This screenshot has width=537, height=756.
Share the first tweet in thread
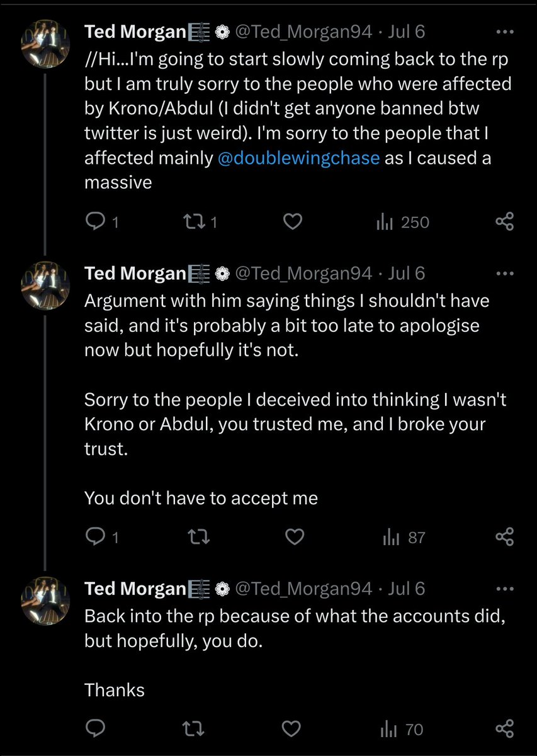(504, 222)
